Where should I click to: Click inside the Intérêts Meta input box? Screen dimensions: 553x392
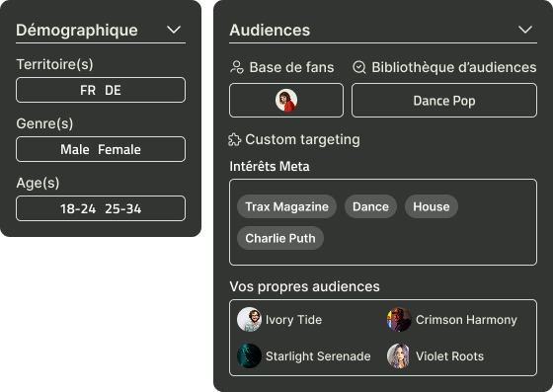[383, 222]
